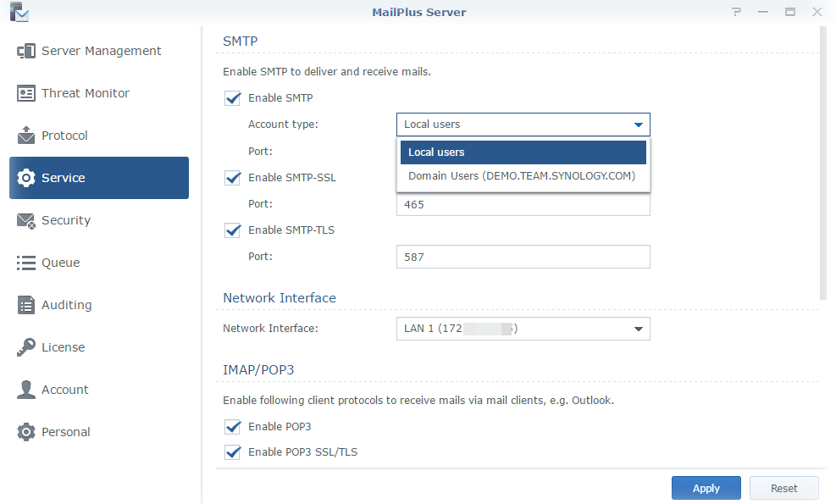This screenshot has width=836, height=504.
Task: Maximize the MailPlus Server window
Action: click(x=790, y=12)
